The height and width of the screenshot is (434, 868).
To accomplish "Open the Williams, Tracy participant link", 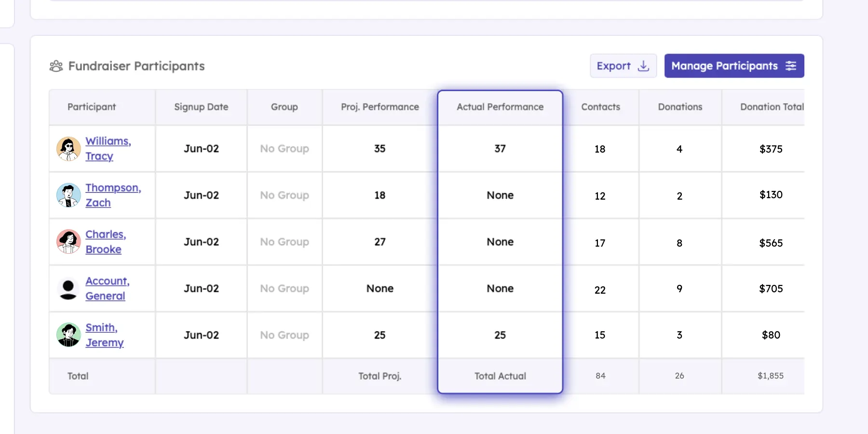I will point(108,149).
